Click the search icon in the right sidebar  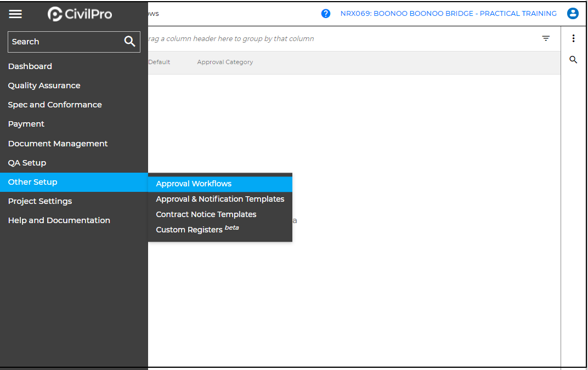573,60
